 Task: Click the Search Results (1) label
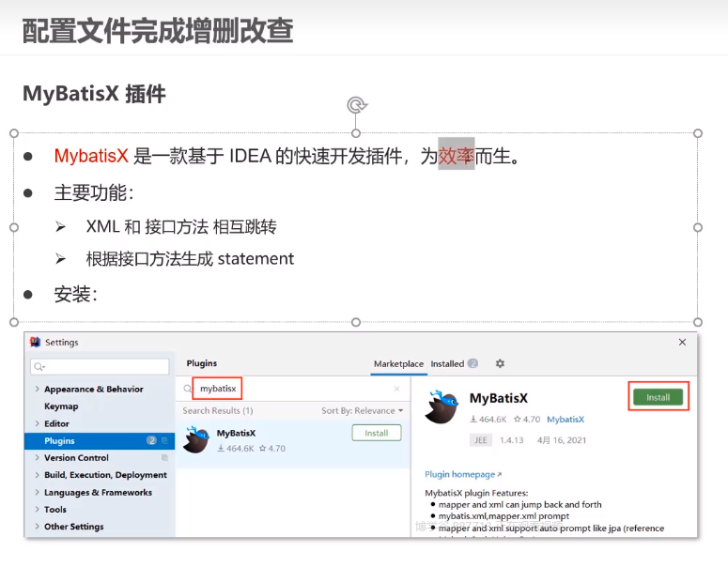tap(218, 410)
